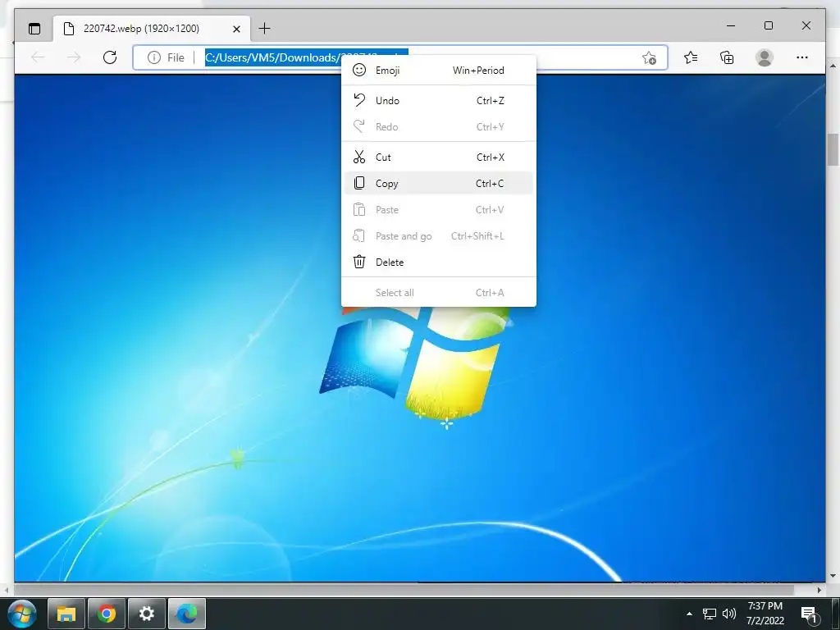Select Undo in context menu
This screenshot has width=840, height=630.
pos(439,100)
